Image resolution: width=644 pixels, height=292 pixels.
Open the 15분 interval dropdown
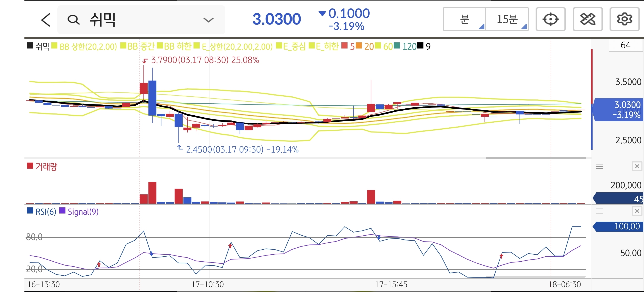(507, 19)
